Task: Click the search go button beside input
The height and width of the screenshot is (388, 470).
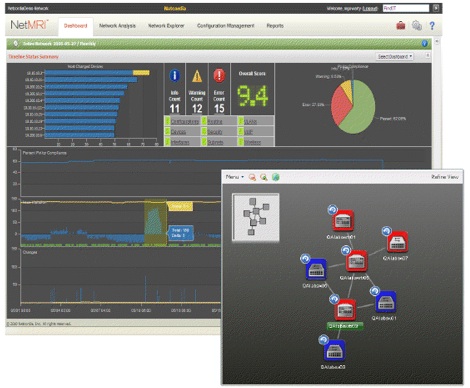Action: point(436,8)
